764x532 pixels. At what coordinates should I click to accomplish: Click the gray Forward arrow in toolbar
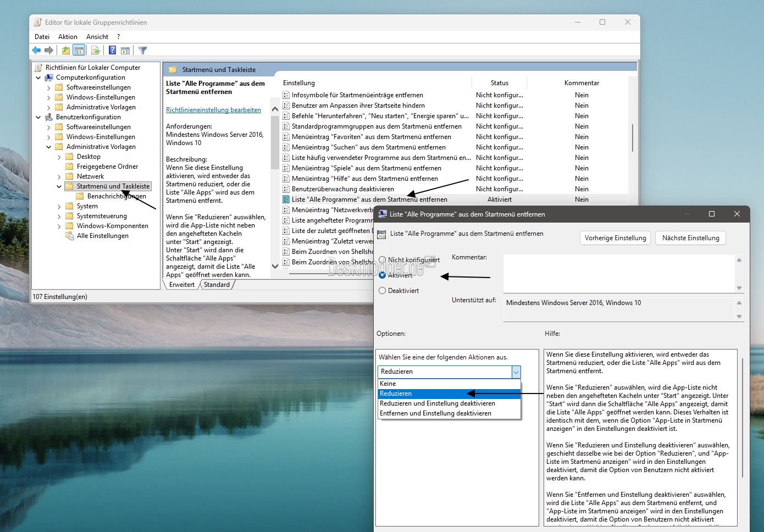pos(49,51)
